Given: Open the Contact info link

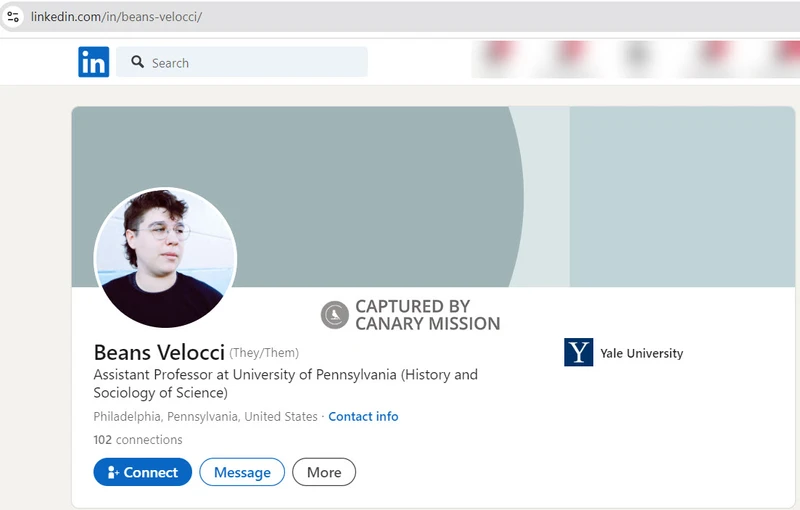Looking at the screenshot, I should click(363, 417).
